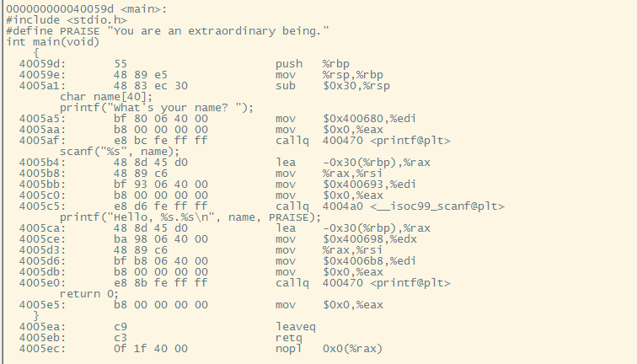
Task: Click the printf "What's your name?" source line
Action: [x=157, y=108]
